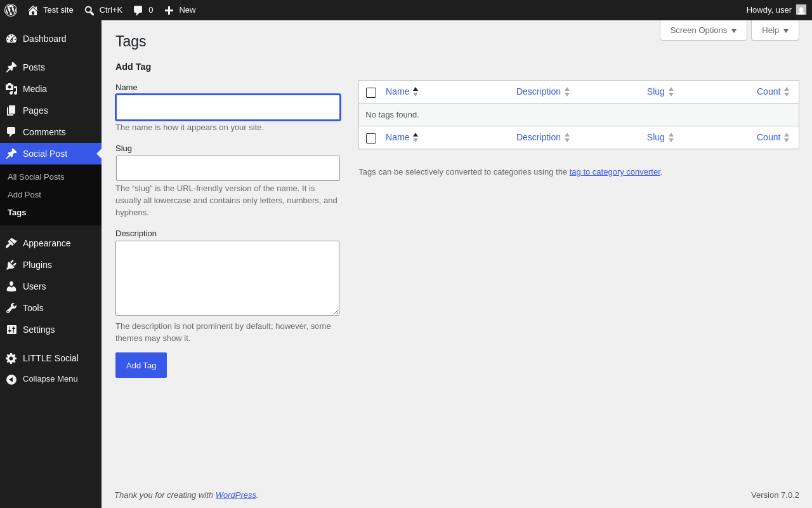The image size is (812, 508).
Task: Click the top Name column header link
Action: pos(397,91)
